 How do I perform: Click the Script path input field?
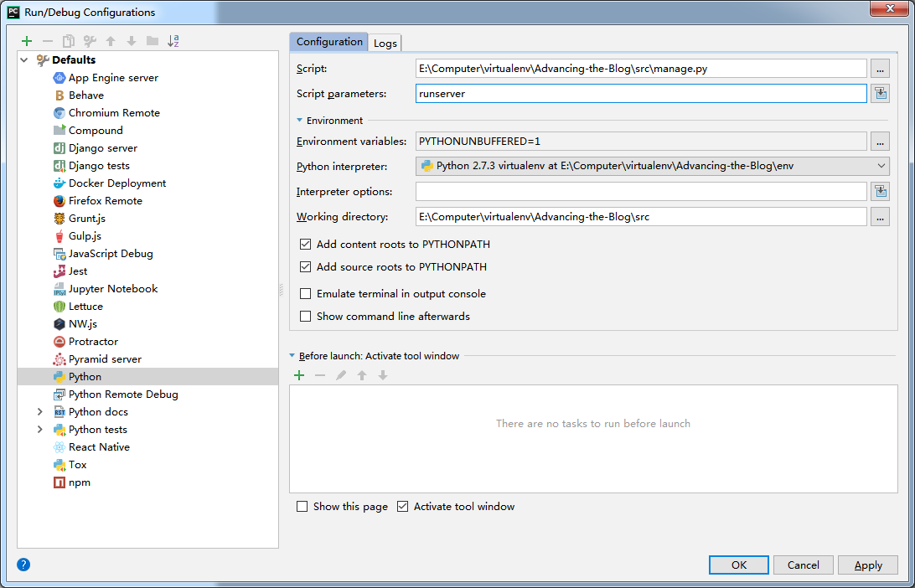click(641, 68)
